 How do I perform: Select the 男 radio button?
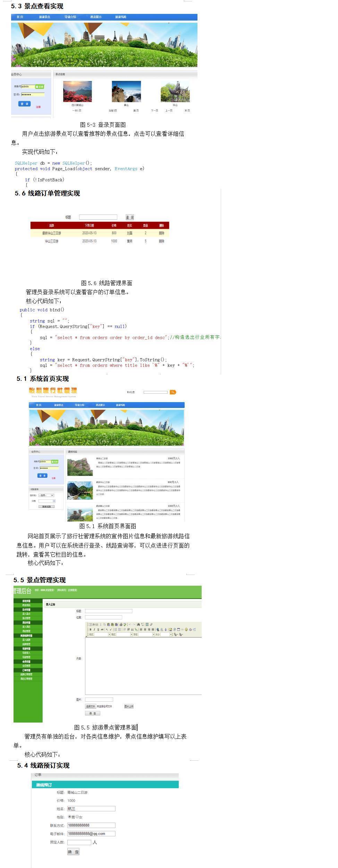point(70,817)
